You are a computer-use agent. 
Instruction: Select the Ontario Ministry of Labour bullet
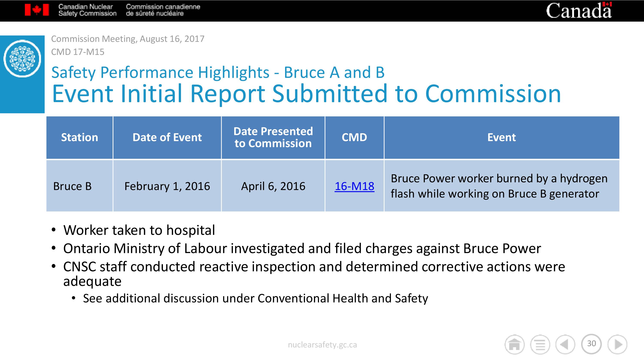302,248
